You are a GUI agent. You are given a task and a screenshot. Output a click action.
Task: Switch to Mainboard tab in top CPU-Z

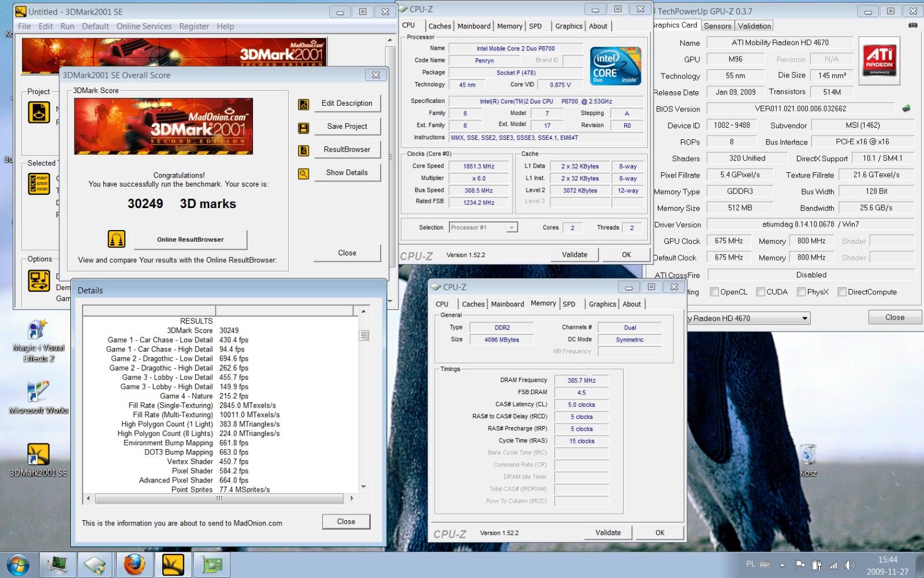pos(474,26)
